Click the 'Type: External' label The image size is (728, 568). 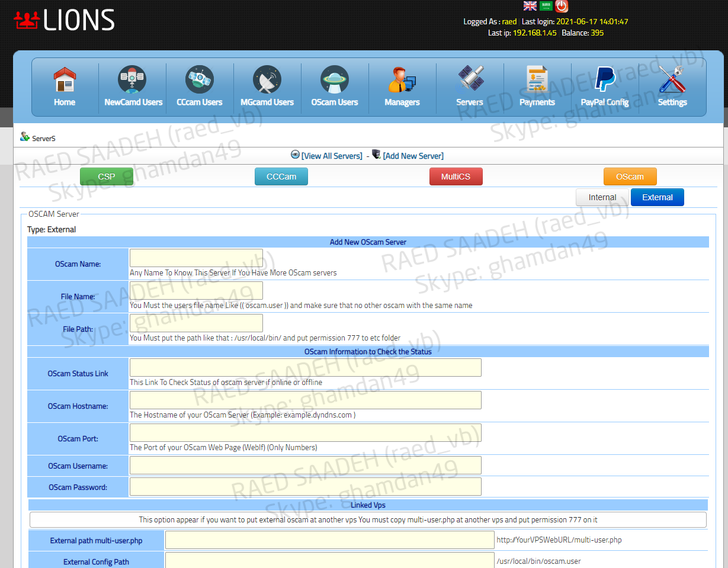click(x=52, y=229)
